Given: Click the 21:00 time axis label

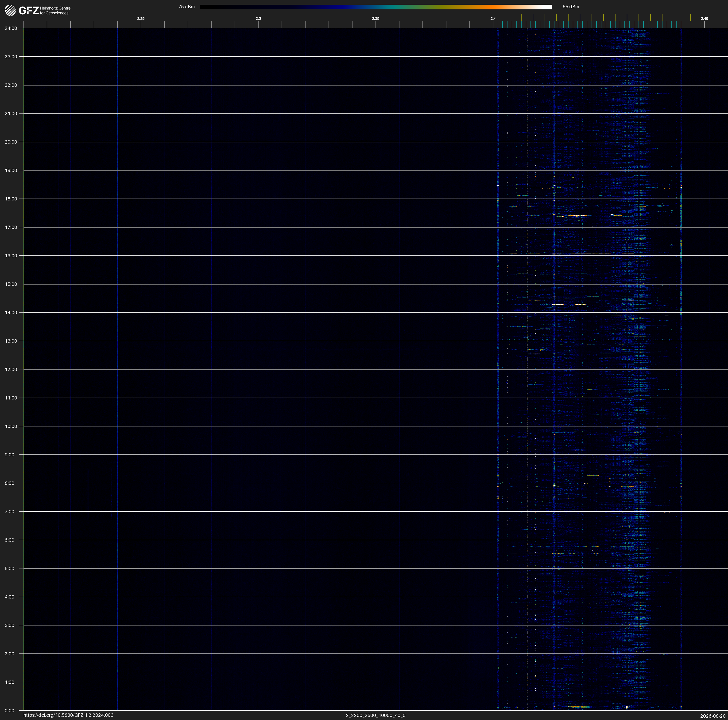Looking at the screenshot, I should point(11,113).
